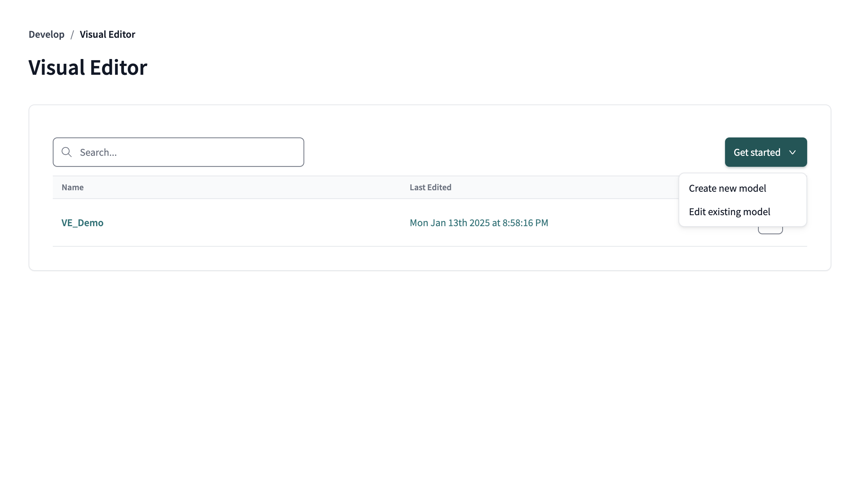Click the Mon Jan 13th 2025 timestamp link
846x504 pixels.
(479, 222)
